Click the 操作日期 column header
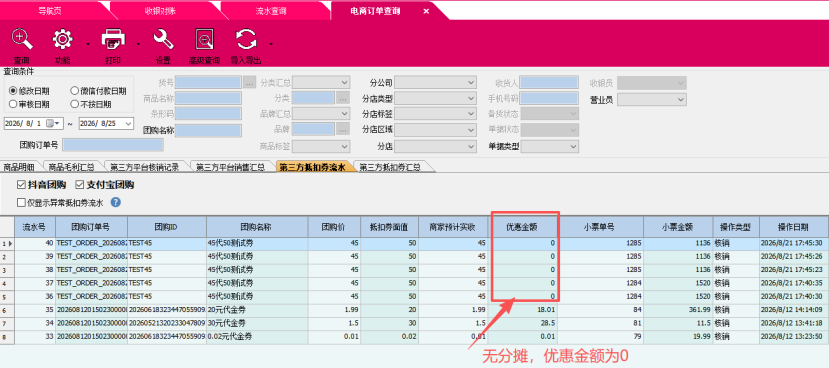The image size is (829, 368). (x=793, y=227)
